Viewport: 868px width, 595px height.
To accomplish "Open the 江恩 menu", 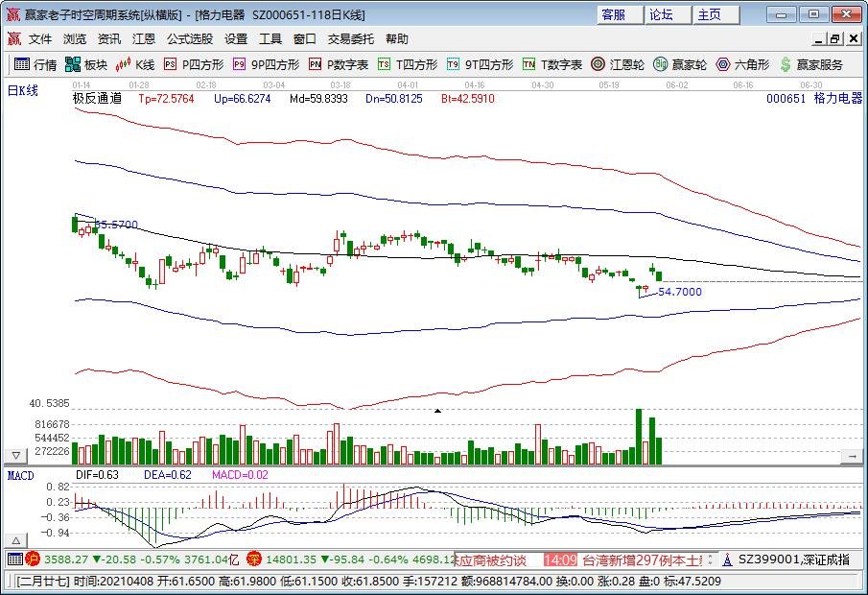I will point(143,38).
